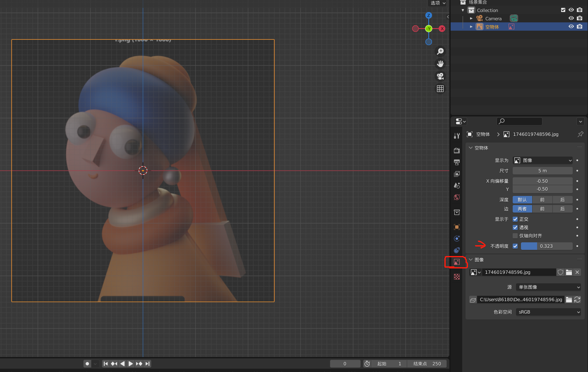Open the 色彩空间 sRGB dropdown
This screenshot has width=588, height=372.
pos(548,312)
